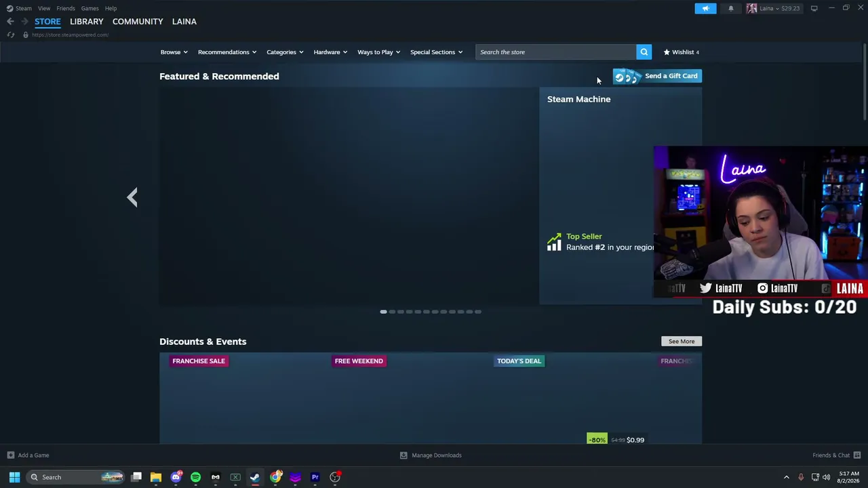Click the Search the store field

click(555, 52)
